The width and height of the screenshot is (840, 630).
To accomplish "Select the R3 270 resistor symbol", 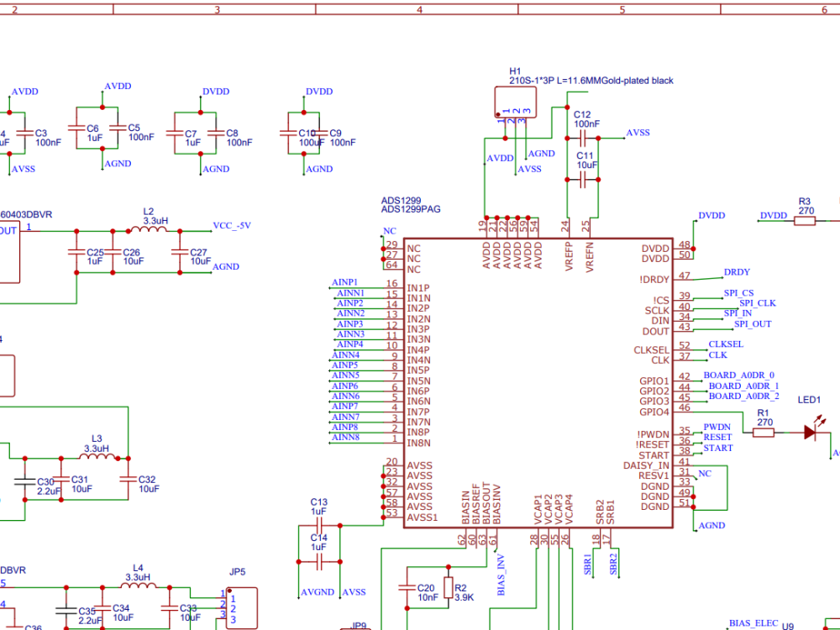I will click(x=804, y=221).
